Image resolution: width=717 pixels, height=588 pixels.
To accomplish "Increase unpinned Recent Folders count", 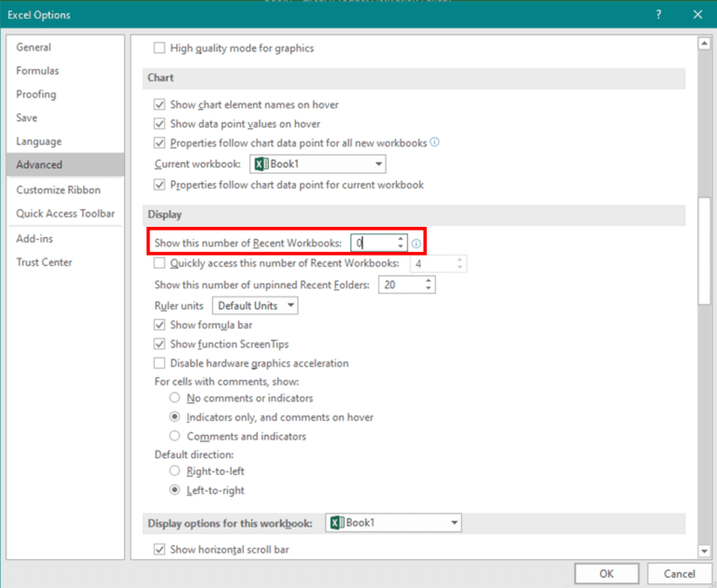I will [x=428, y=281].
